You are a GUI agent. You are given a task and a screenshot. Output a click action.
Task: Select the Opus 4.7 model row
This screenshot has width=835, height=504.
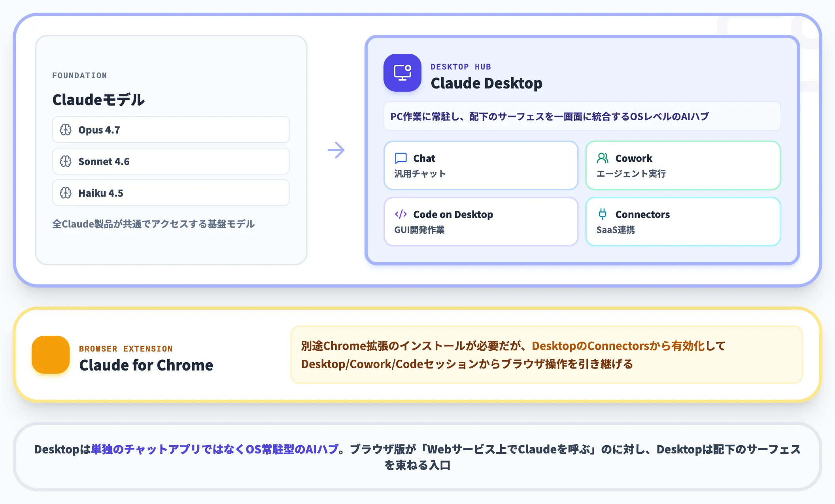(x=171, y=130)
